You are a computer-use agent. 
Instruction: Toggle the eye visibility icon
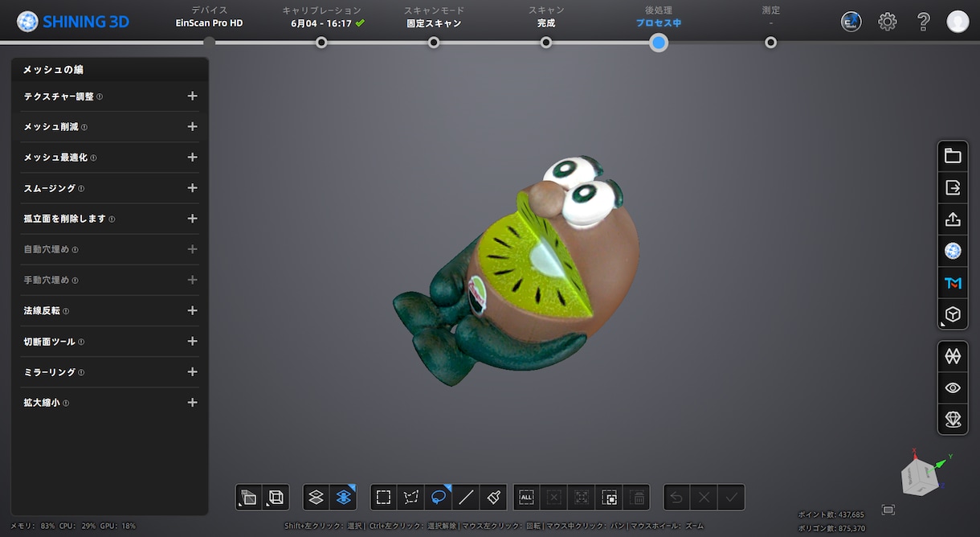pos(953,387)
